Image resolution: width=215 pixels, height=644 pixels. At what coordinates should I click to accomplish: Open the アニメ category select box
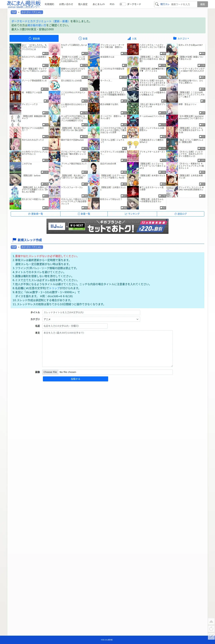(91, 319)
